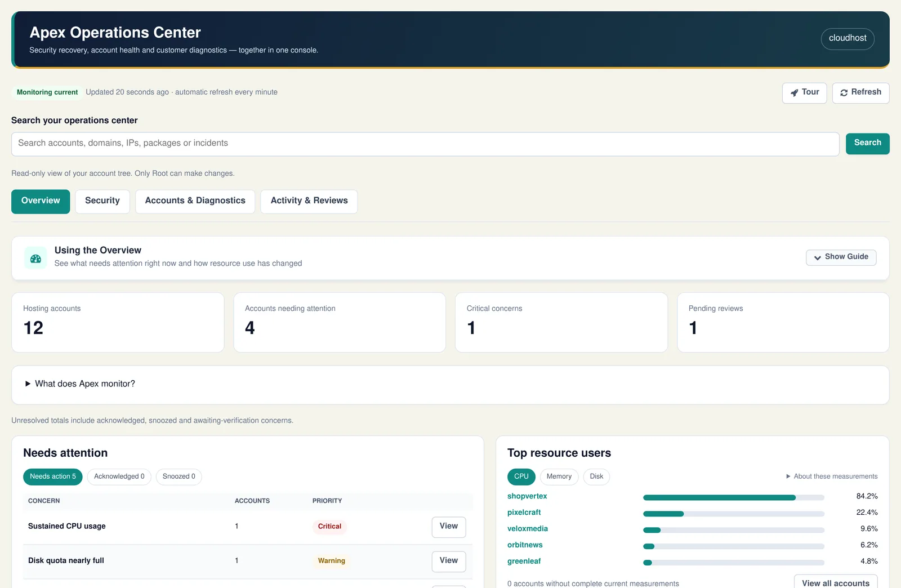901x588 pixels.
Task: Select the Acknowledged 0 filter
Action: (119, 476)
